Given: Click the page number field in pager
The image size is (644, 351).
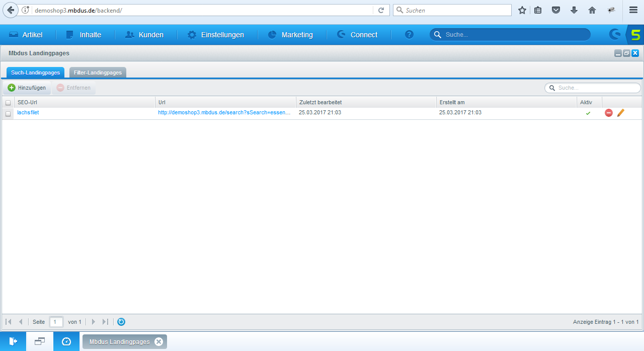Looking at the screenshot, I should pos(56,322).
